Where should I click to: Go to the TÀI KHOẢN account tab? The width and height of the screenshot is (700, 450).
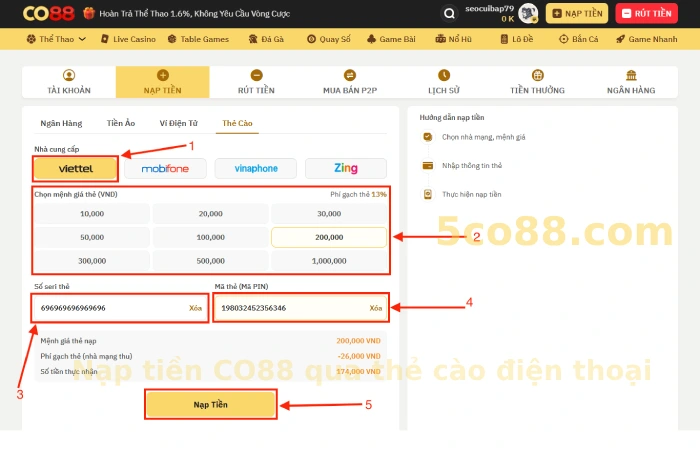click(x=69, y=82)
